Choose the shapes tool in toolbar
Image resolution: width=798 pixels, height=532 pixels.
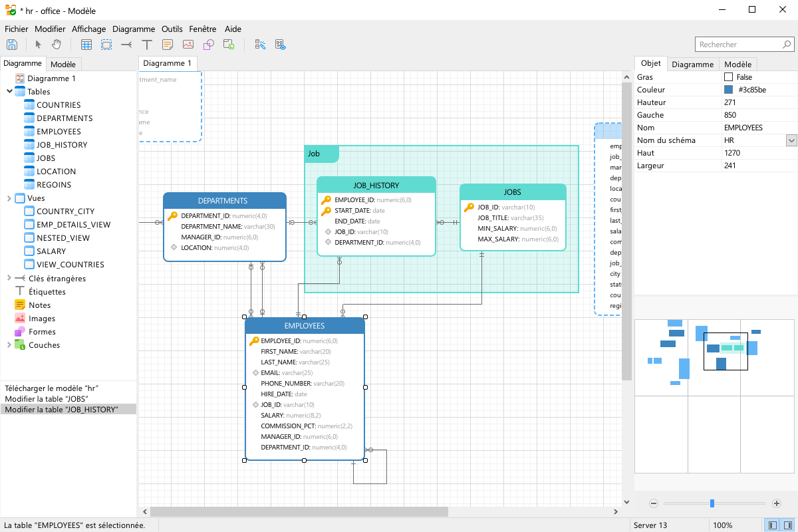click(x=208, y=45)
